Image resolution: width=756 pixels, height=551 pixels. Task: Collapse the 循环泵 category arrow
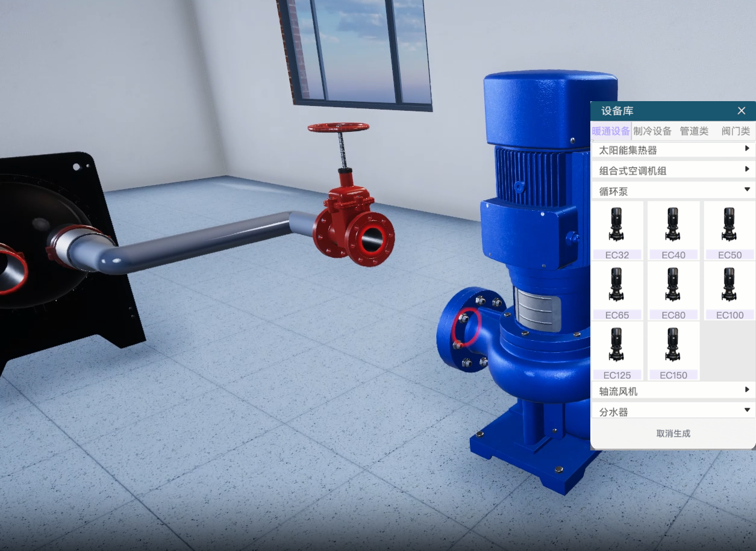(x=747, y=190)
